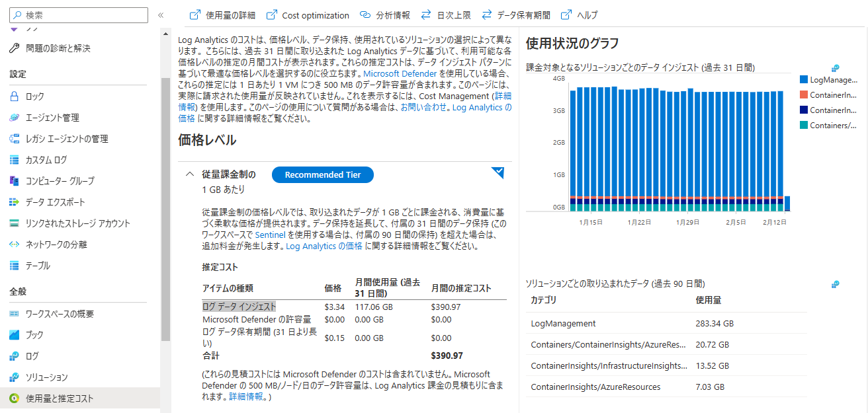Focus the 検索 search field

79,15
